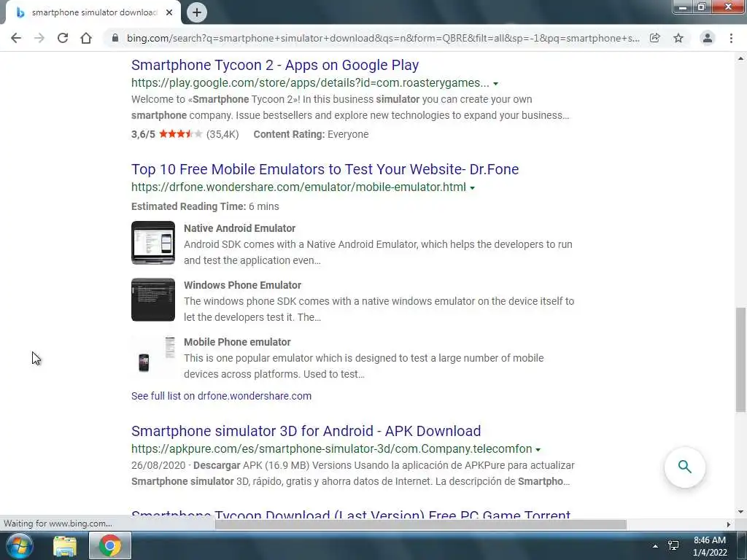Show hidden system tray icons

coord(655,546)
